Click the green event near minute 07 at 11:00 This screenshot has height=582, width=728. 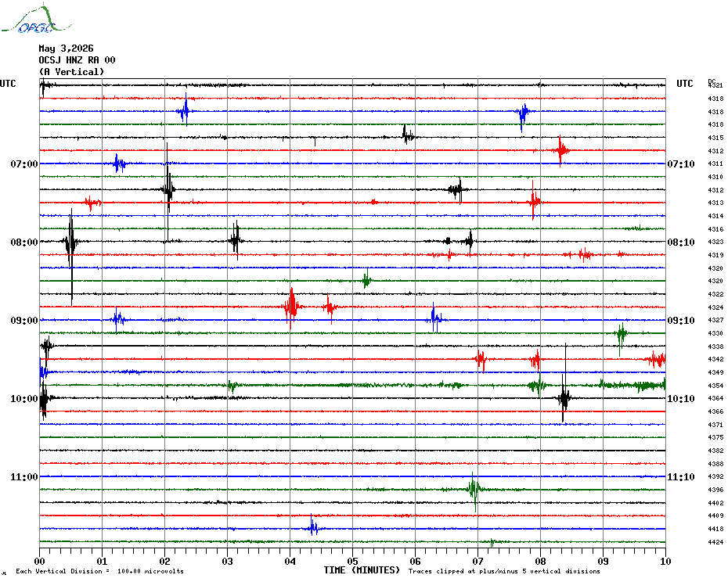[x=474, y=490]
